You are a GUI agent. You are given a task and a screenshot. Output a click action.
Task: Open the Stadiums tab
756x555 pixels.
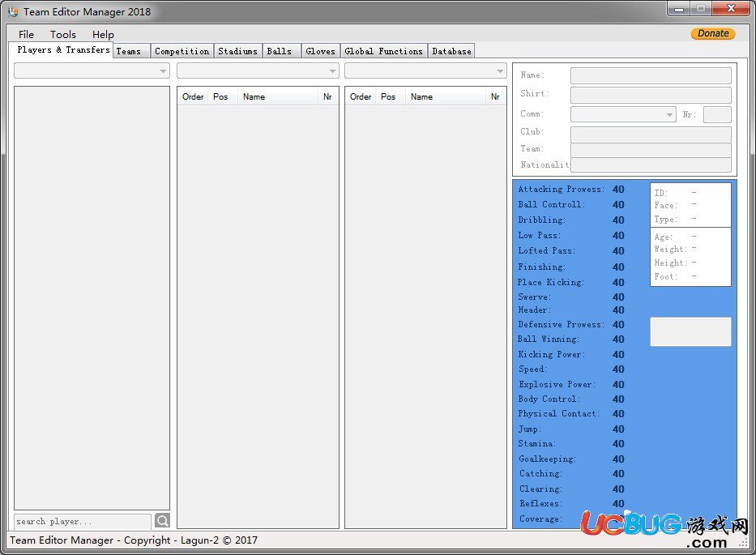click(237, 51)
